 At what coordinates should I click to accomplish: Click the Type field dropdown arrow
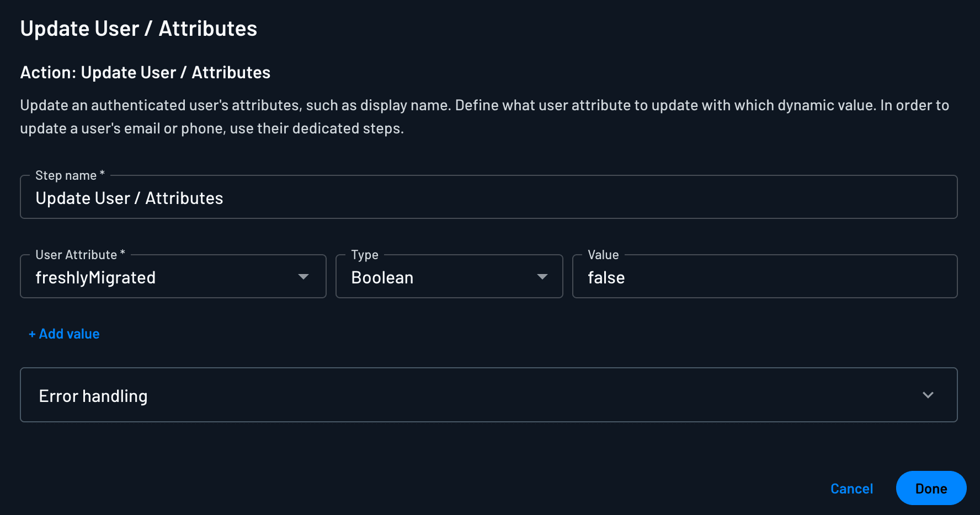click(542, 277)
